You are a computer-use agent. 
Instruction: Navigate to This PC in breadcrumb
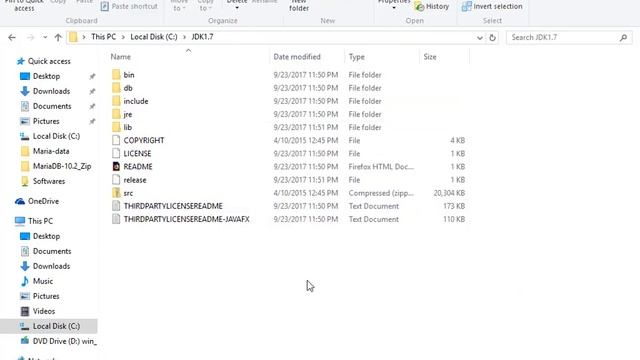tap(104, 37)
